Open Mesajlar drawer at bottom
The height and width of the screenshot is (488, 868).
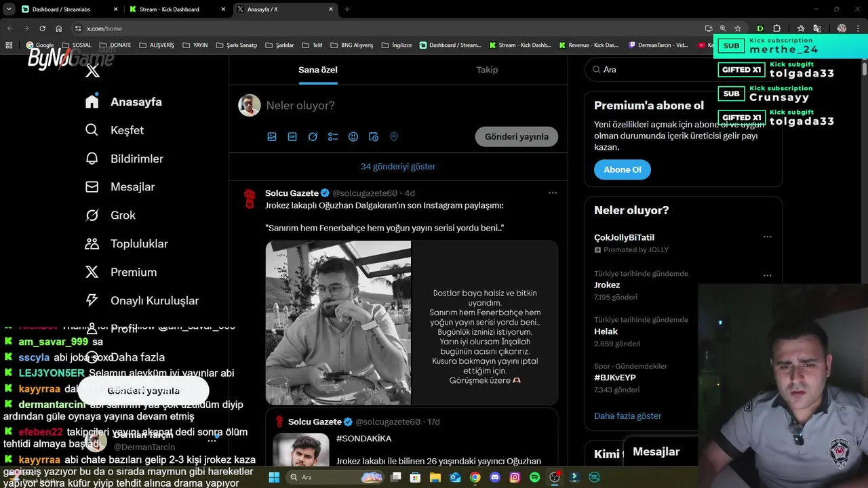656,452
